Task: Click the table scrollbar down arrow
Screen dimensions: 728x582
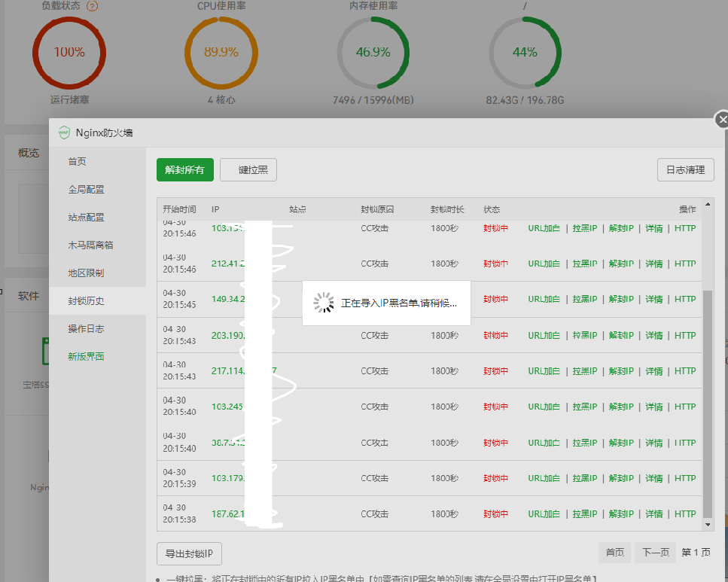Action: pyautogui.click(x=708, y=524)
